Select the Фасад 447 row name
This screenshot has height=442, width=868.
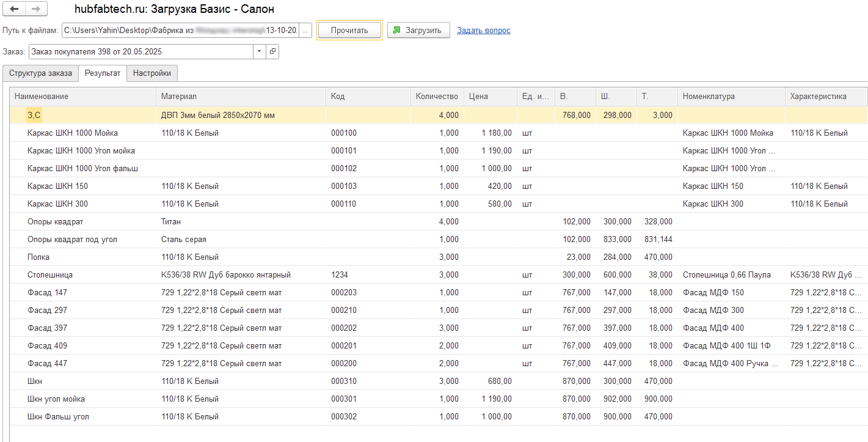[48, 364]
